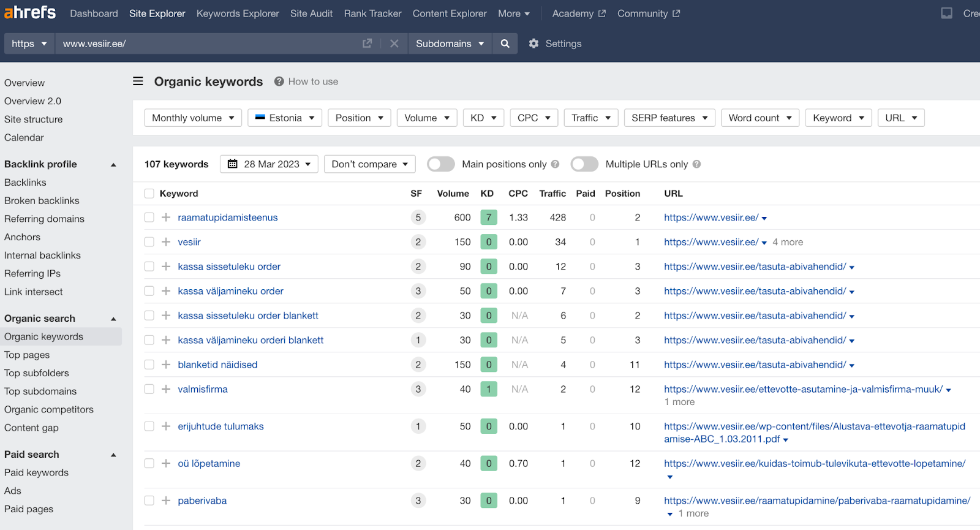Viewport: 980px width, 530px height.
Task: Open the Dashboard tab
Action: tap(94, 13)
